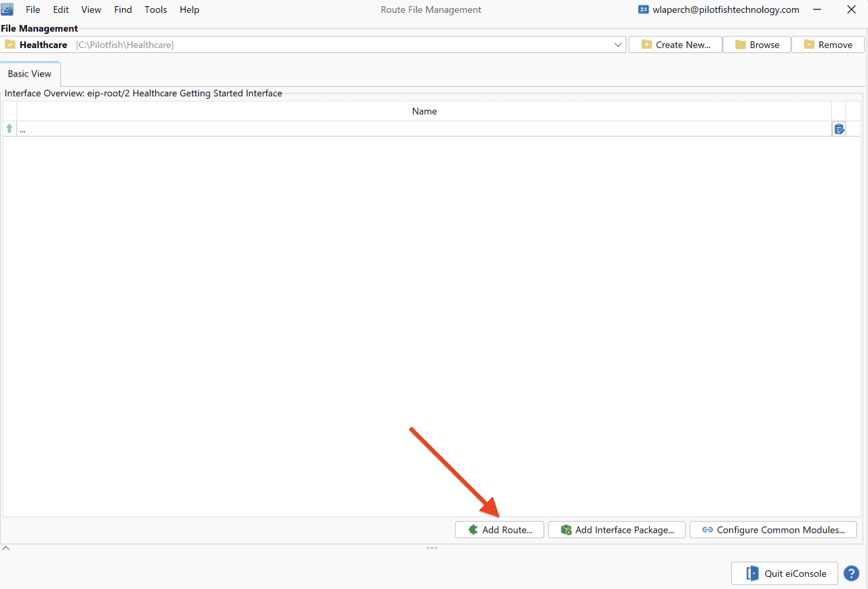Open the File menu
This screenshot has width=868, height=589.
tap(33, 9)
